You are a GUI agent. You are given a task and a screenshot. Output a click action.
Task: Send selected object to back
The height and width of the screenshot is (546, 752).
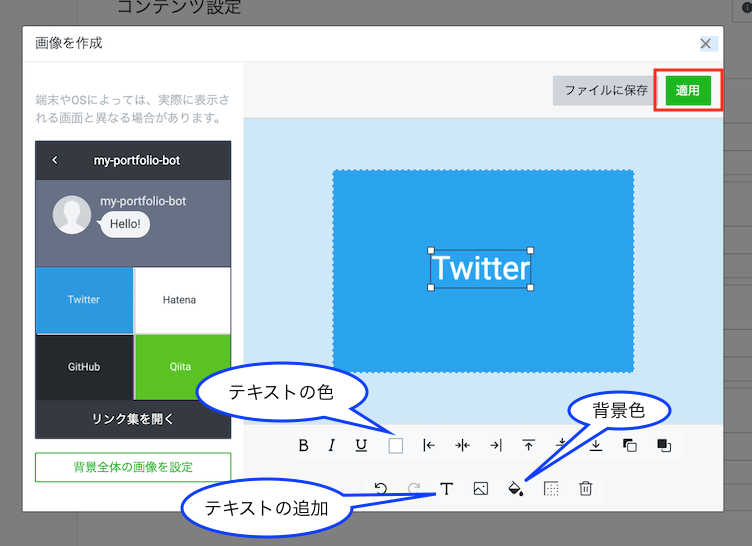click(630, 446)
